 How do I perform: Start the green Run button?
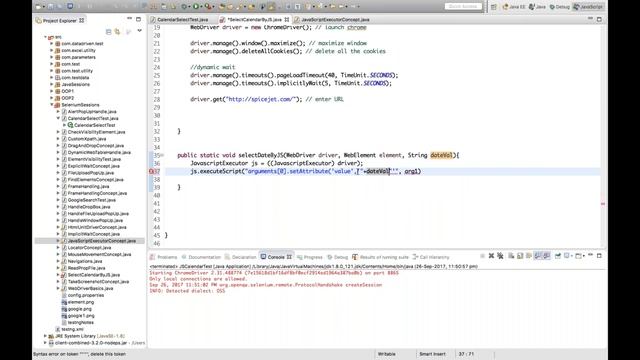196,7
